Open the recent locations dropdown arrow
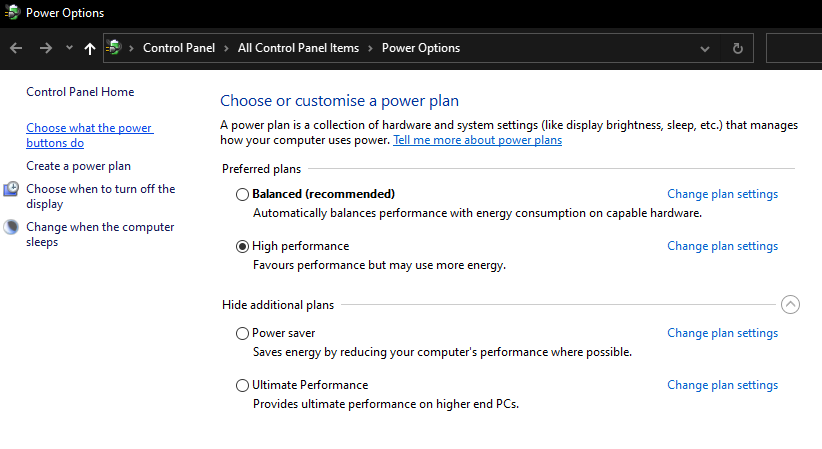Screen dimensions: 822x449 pyautogui.click(x=69, y=48)
